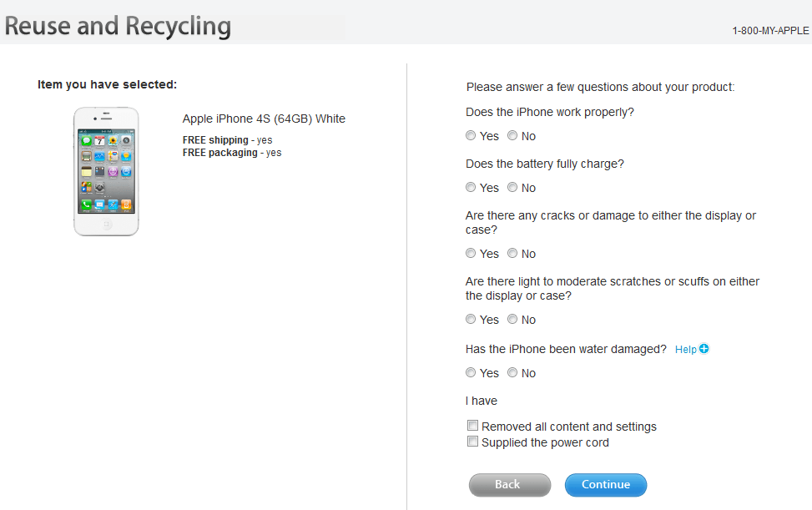Choose Yes for battery fully charges

click(471, 188)
